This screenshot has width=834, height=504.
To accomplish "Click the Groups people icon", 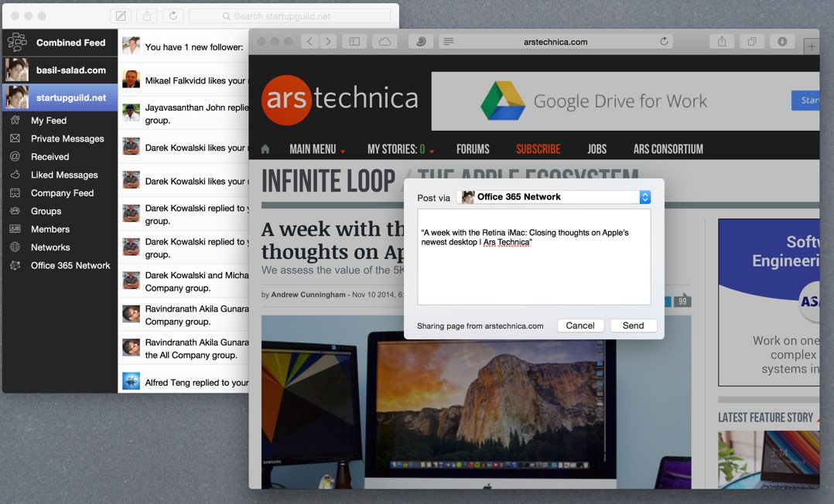I will 15,211.
